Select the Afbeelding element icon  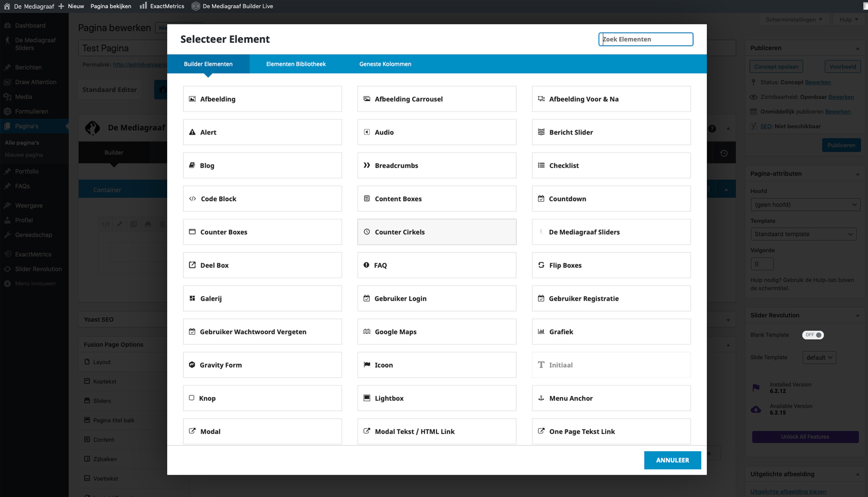click(192, 99)
